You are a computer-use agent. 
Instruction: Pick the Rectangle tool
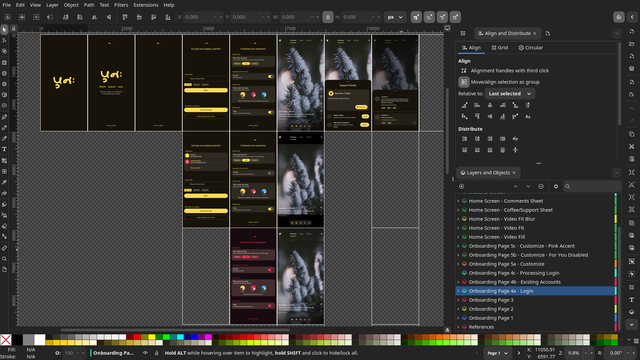point(4,62)
